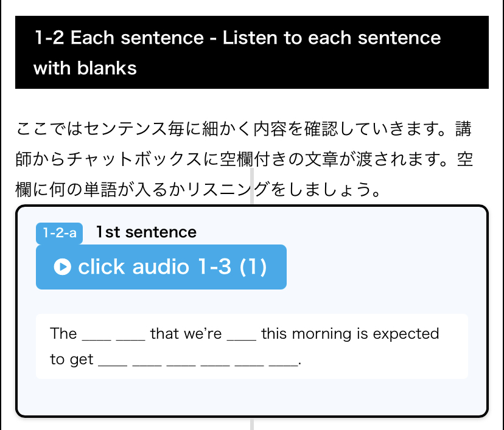Click the first blank after "to get"
Image resolution: width=504 pixels, height=430 pixels.
click(112, 361)
